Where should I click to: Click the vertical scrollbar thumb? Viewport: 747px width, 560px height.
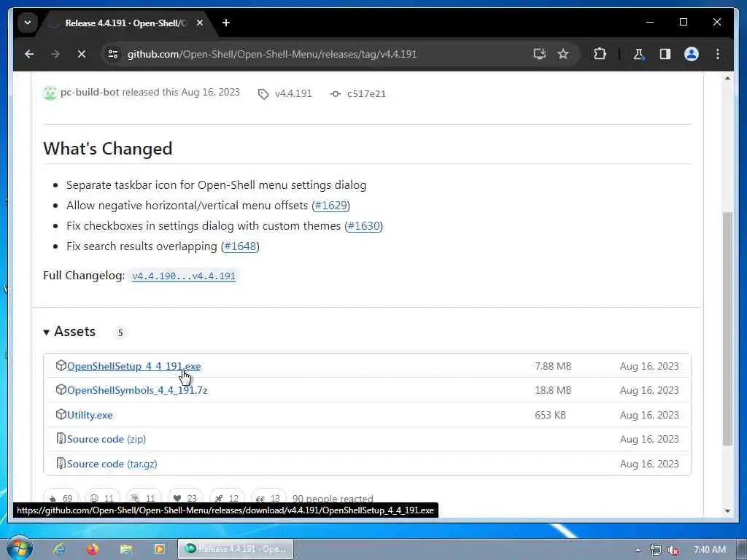(x=727, y=329)
